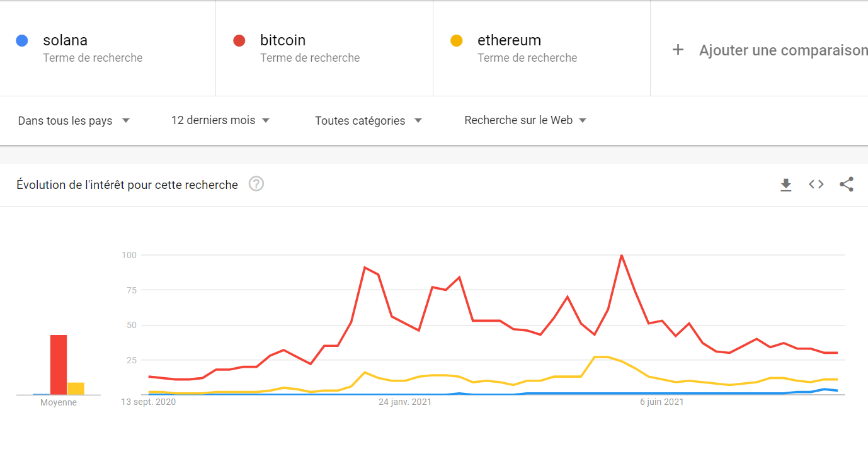This screenshot has width=868, height=459.
Task: Share the chart via share icon
Action: (x=847, y=184)
